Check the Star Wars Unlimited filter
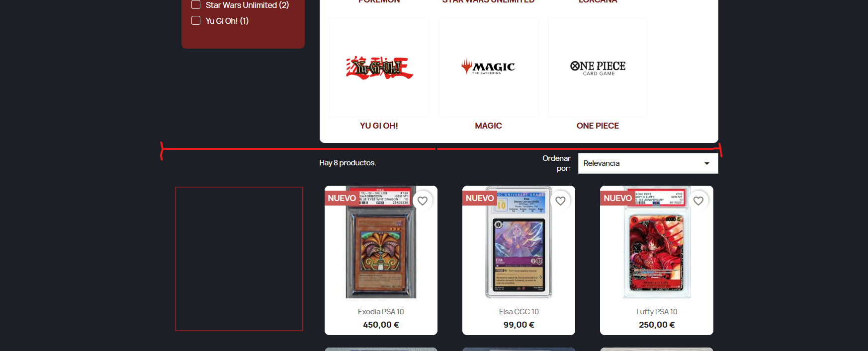This screenshot has width=868, height=351. tap(196, 5)
